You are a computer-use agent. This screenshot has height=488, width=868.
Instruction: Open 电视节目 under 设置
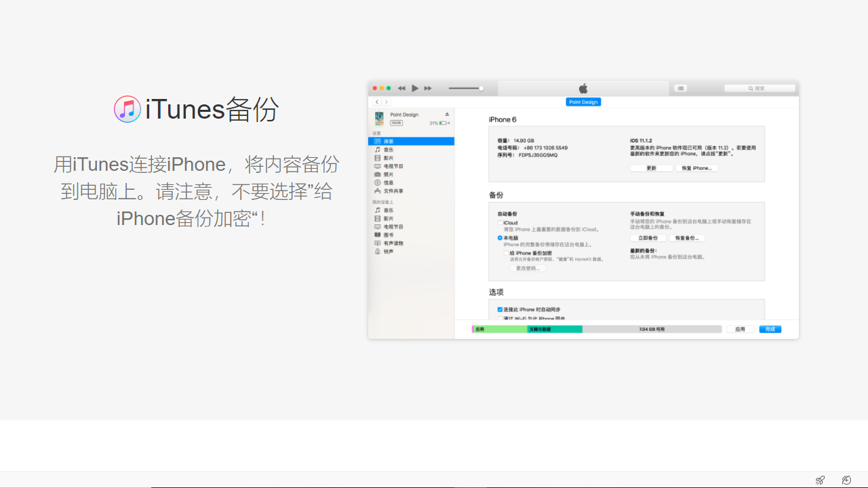point(392,165)
